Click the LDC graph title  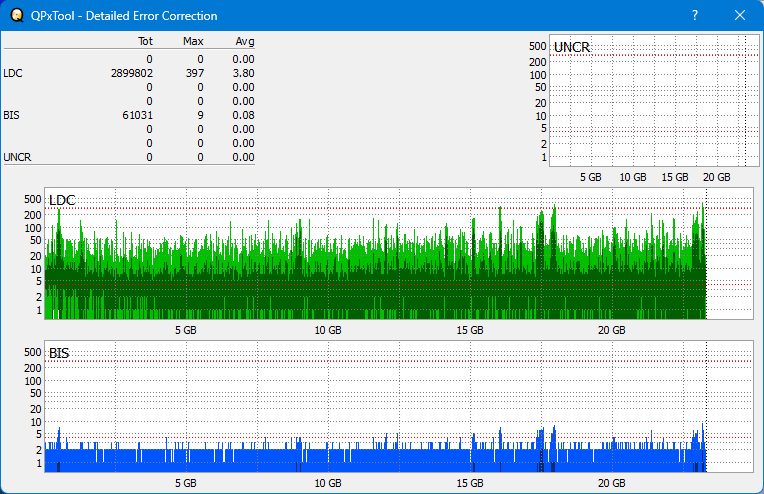tap(62, 200)
